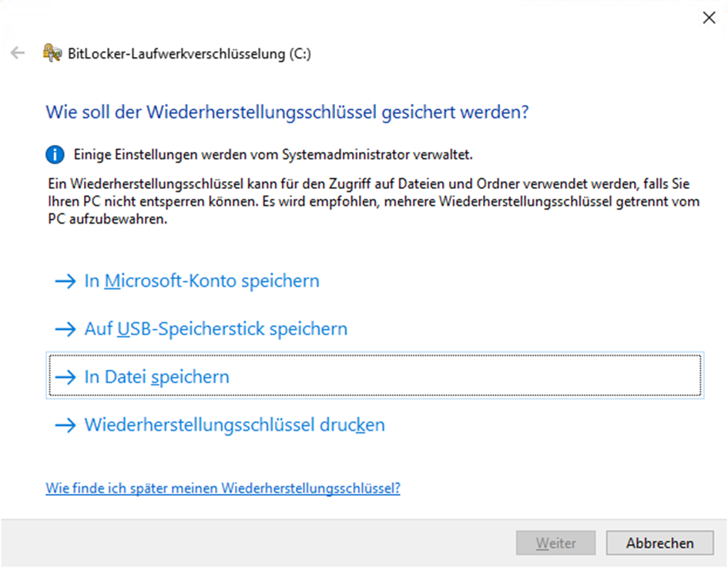The height and width of the screenshot is (568, 728).
Task: Click the heading about Wiederherstellungsschlüssel gesichert
Action: point(287,112)
